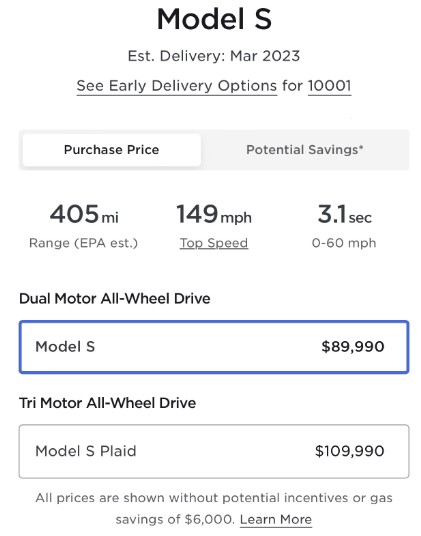This screenshot has width=421, height=536.
Task: Click the Tri Motor All-Wheel Drive heading
Action: click(x=108, y=403)
